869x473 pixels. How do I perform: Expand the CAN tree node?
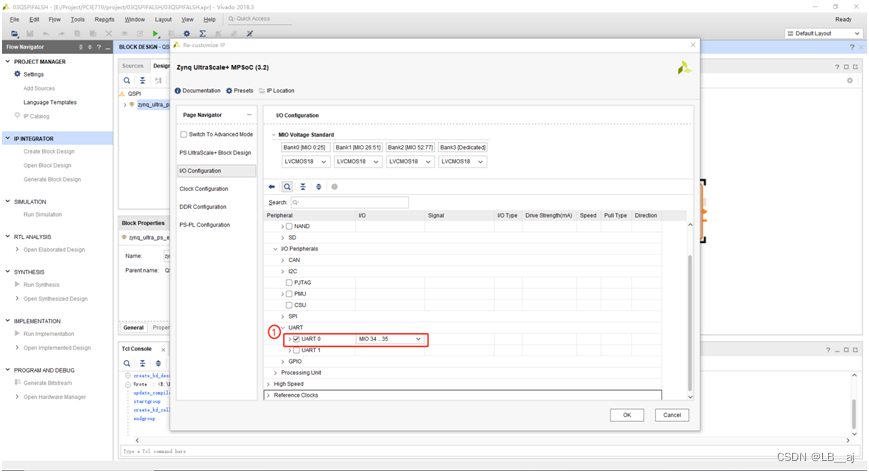point(282,260)
